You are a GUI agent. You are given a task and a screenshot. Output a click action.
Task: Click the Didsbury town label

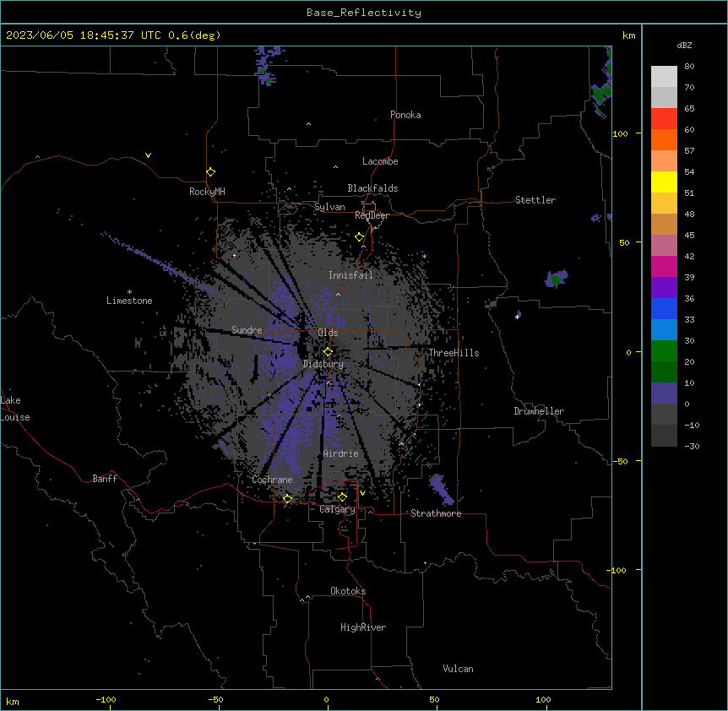pyautogui.click(x=323, y=364)
